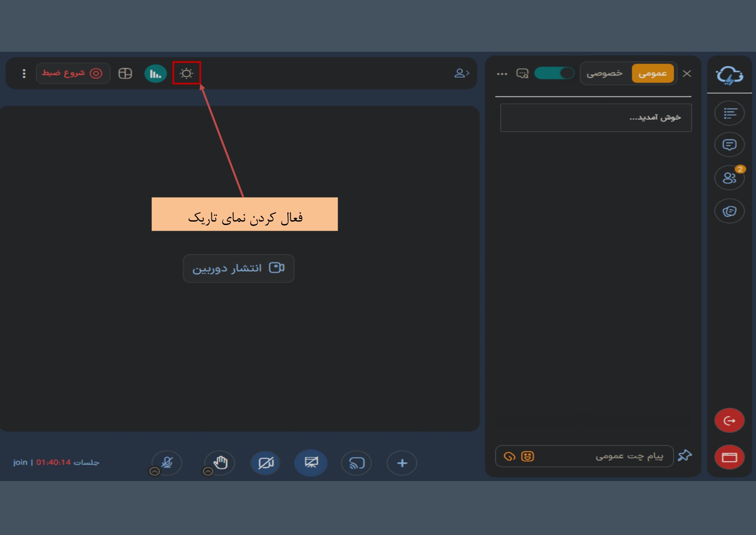
Task: Open the three-dot vertical menu in the top bar
Action: pos(24,74)
